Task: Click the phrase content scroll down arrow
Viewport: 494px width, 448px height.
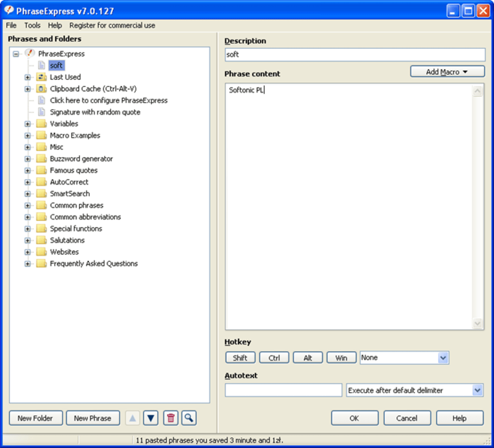Action: 478,323
